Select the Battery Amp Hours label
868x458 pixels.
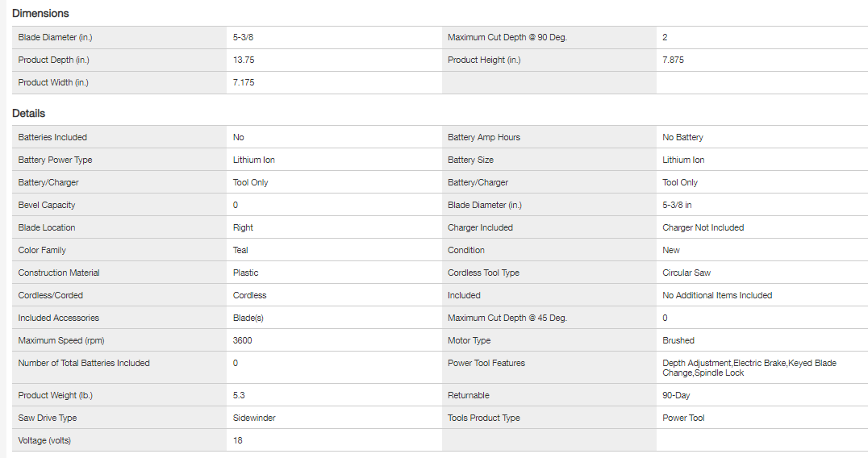pyautogui.click(x=484, y=137)
